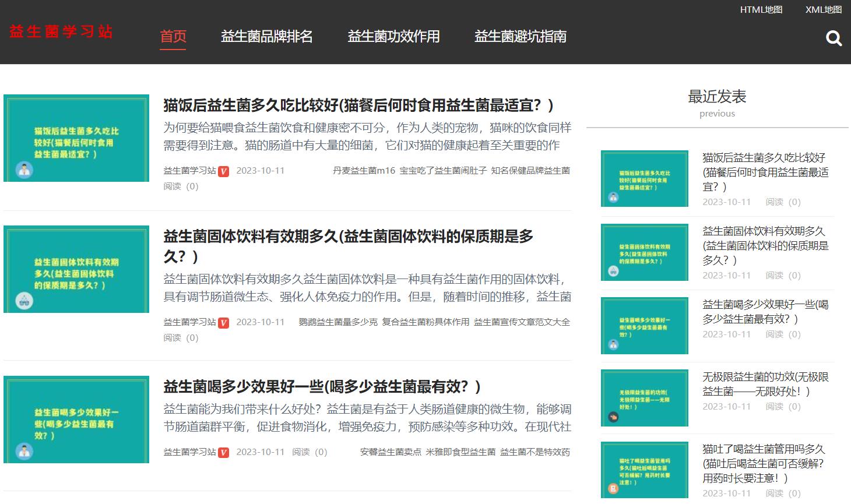Click red V badge on first article
Screen dimensions: 851x504
[223, 171]
